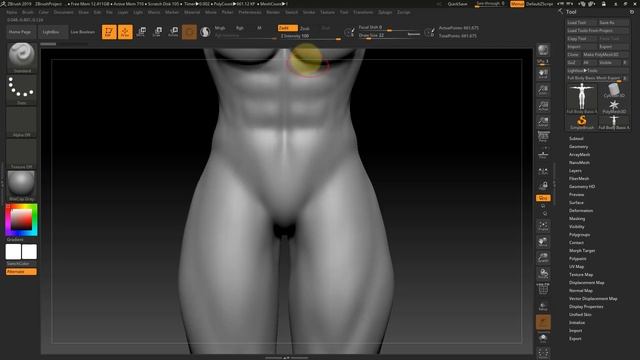Viewport: 640px width, 360px height.
Task: Click the BPR render icon
Action: (x=543, y=51)
